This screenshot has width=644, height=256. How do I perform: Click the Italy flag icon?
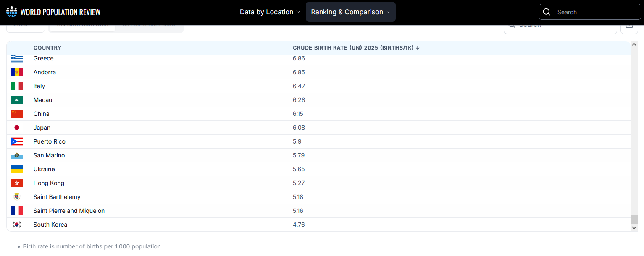click(x=17, y=86)
